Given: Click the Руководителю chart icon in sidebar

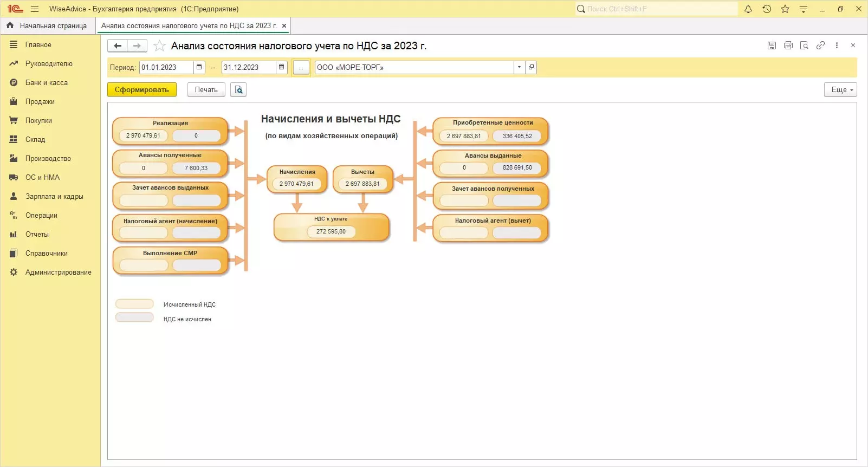Looking at the screenshot, I should click(14, 63).
